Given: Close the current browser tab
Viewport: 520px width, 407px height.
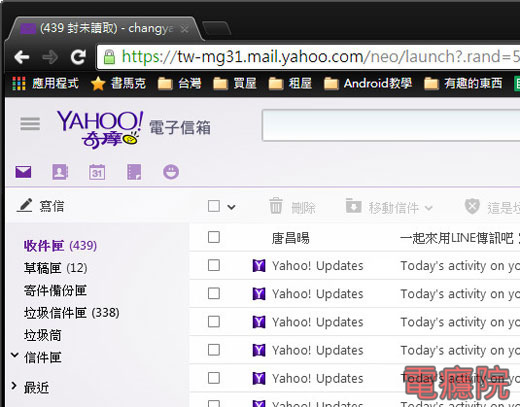Looking at the screenshot, I should pos(184,29).
